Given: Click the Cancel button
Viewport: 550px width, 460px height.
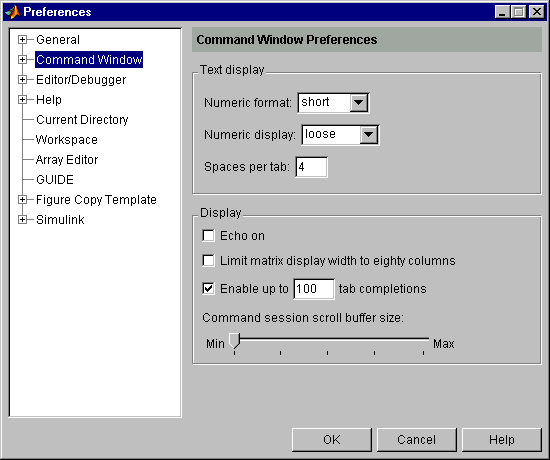Looking at the screenshot, I should click(417, 440).
